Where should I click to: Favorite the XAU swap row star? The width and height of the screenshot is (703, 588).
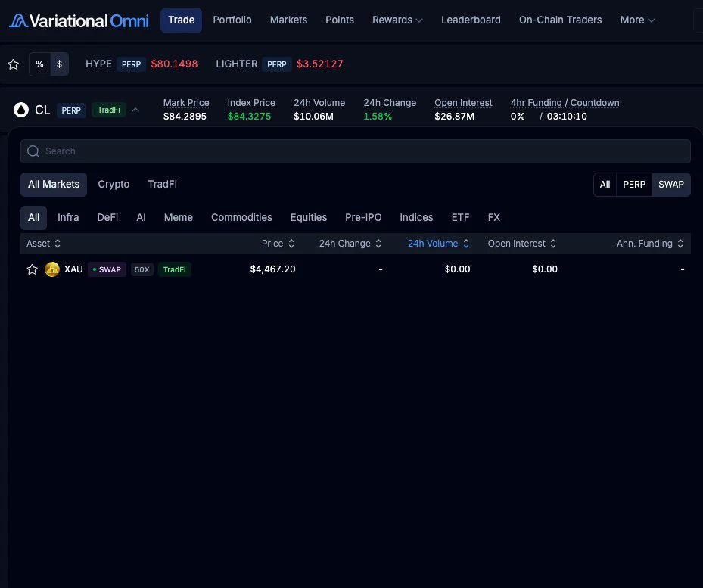(33, 269)
